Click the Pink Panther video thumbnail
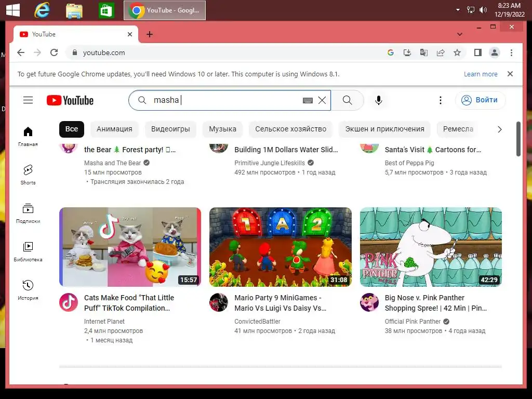The height and width of the screenshot is (399, 532). pos(431,247)
